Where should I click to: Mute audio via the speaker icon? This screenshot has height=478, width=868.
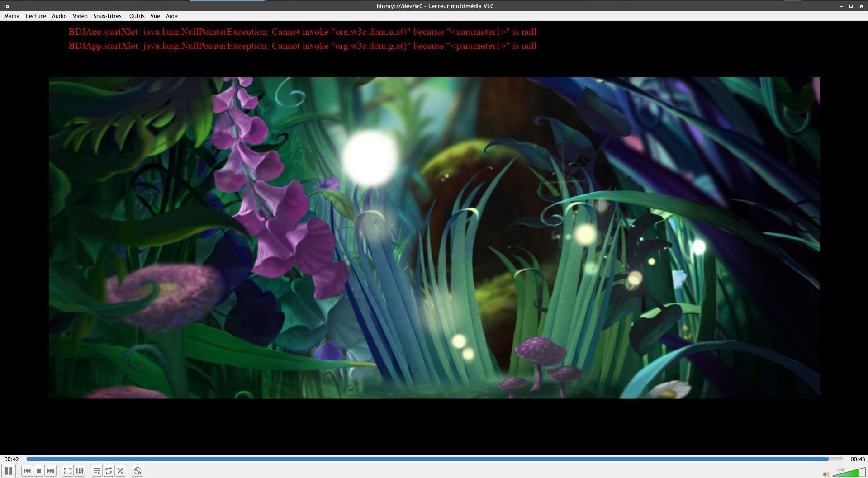pyautogui.click(x=826, y=474)
